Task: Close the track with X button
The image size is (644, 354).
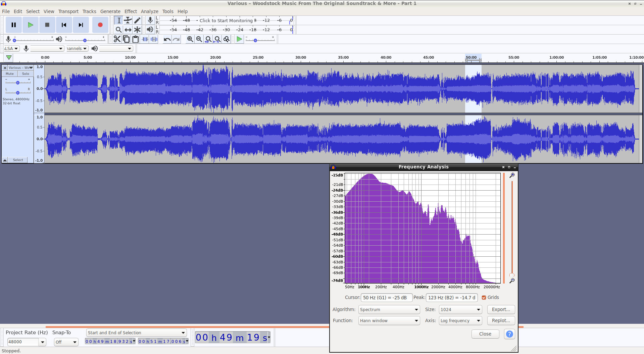Action: point(5,68)
